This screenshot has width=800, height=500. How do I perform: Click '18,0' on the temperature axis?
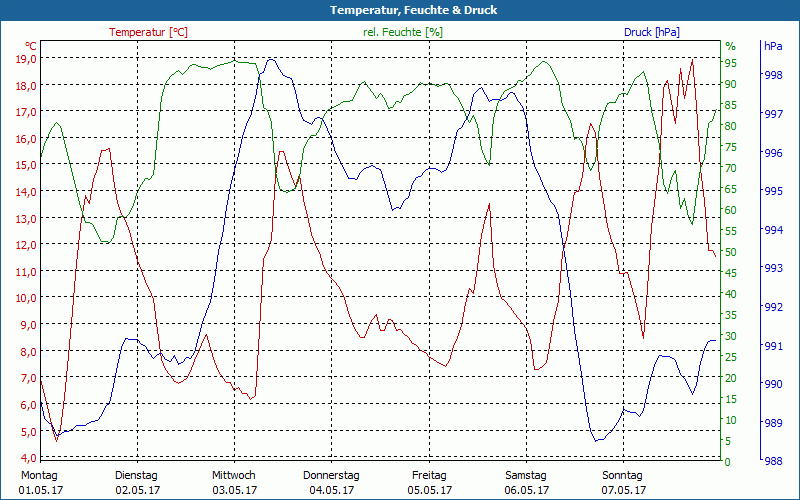point(26,86)
